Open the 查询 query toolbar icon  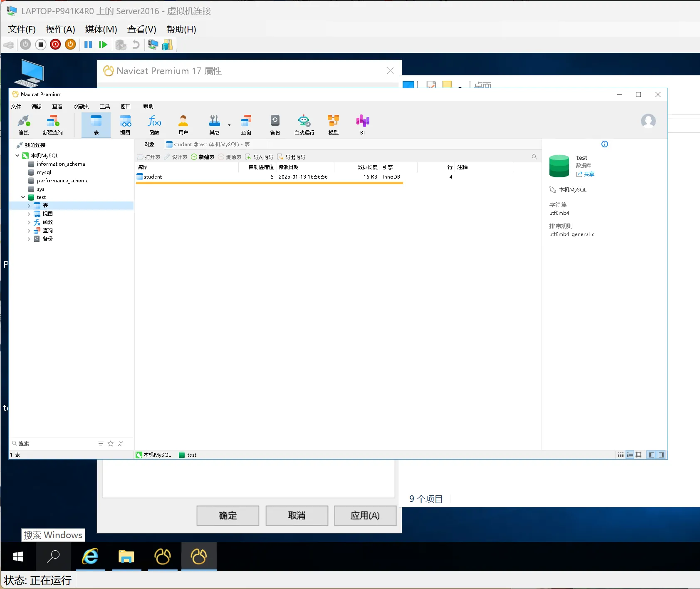pos(246,125)
